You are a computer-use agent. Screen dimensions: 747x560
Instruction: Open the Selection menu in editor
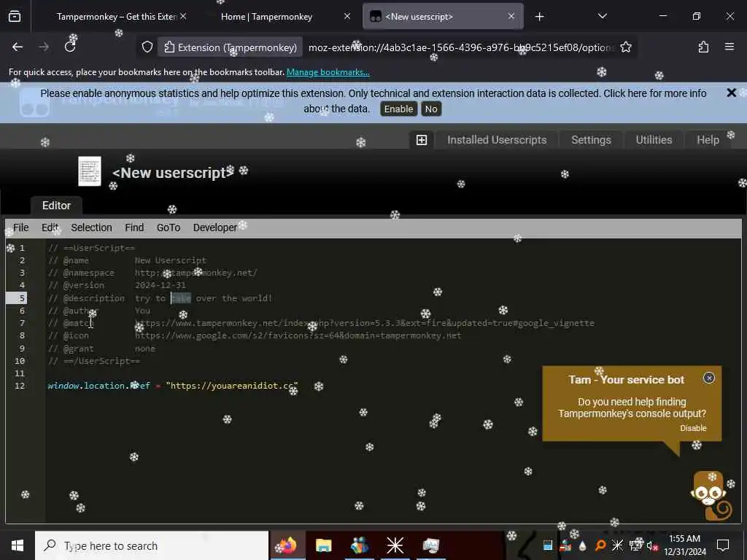[91, 227]
